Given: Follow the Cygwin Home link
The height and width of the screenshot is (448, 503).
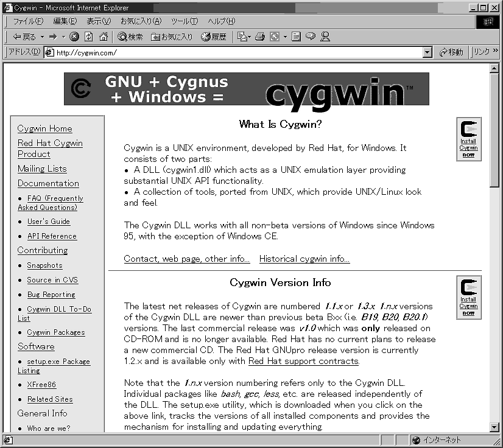Looking at the screenshot, I should tap(44, 128).
